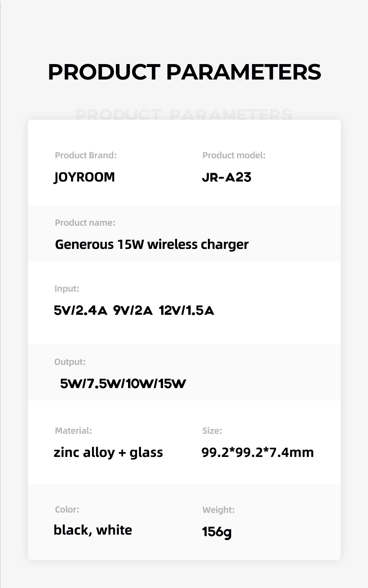Click the Product Brand label
This screenshot has width=368, height=588.
[x=85, y=155]
